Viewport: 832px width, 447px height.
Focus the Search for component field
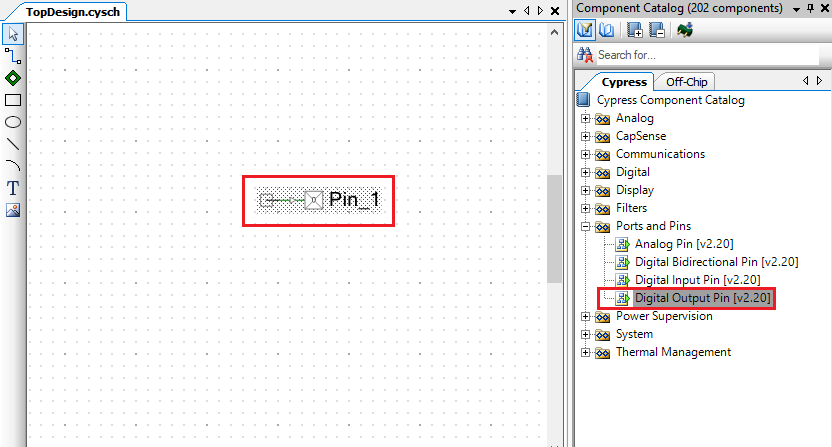[x=707, y=55]
